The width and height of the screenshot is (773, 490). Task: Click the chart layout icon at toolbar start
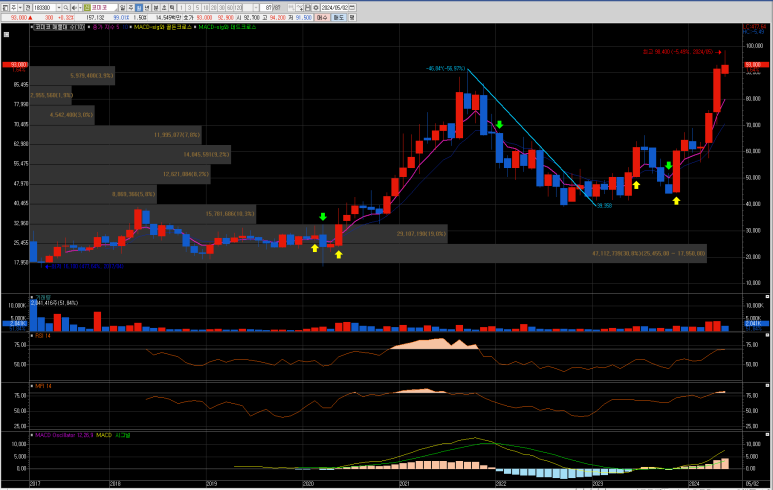pos(5,8)
